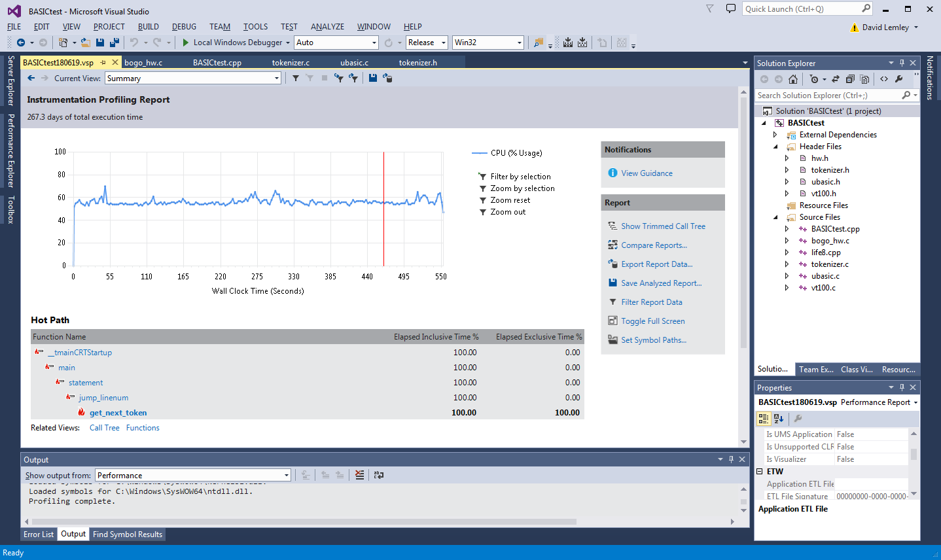
Task: Open the TOOLS menu
Action: pyautogui.click(x=255, y=27)
